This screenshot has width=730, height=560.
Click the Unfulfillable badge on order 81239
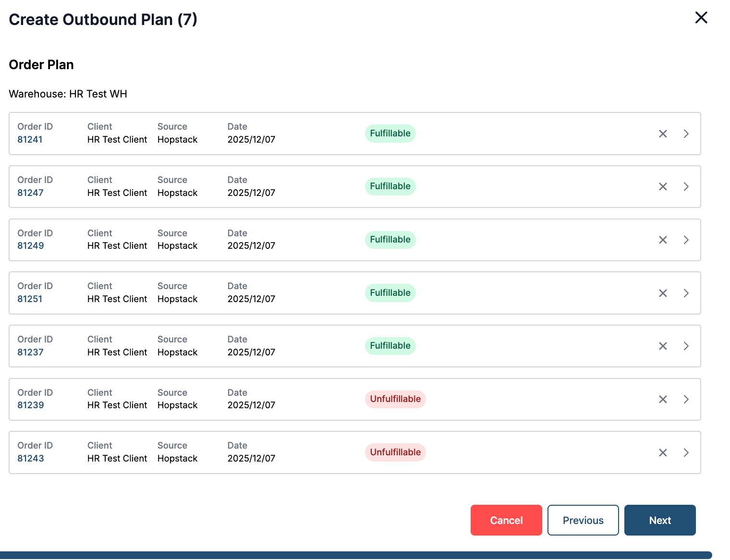click(x=395, y=399)
